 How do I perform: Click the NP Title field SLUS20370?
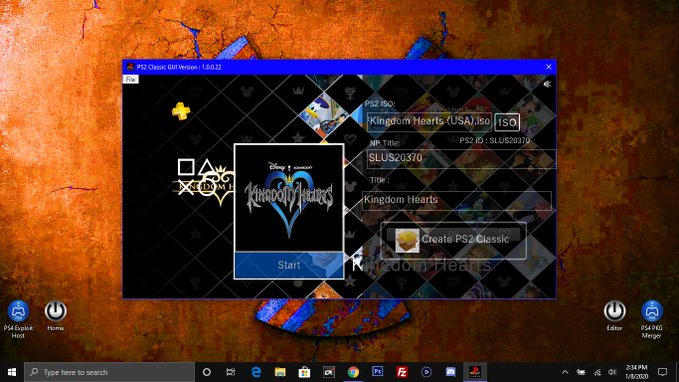click(x=461, y=158)
